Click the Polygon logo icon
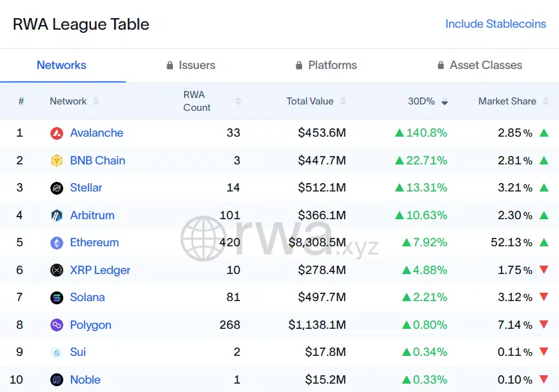 [x=57, y=325]
